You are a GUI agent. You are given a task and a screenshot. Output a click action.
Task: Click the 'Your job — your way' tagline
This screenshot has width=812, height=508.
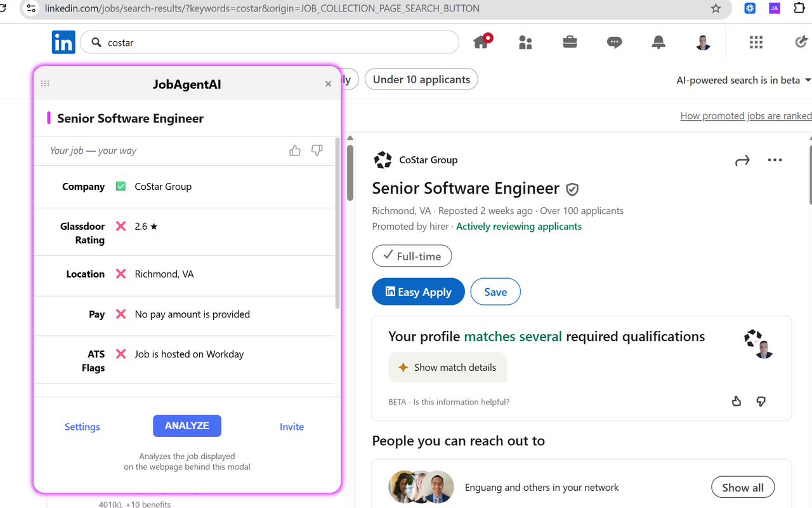93,150
